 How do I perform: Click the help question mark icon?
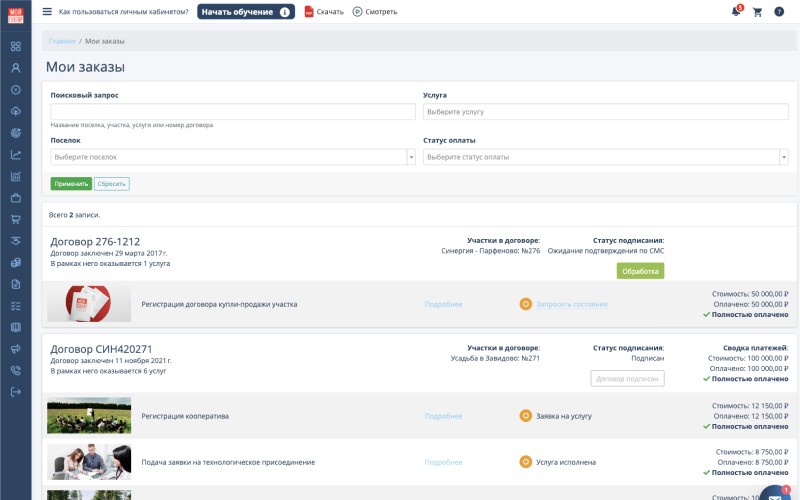click(x=779, y=12)
